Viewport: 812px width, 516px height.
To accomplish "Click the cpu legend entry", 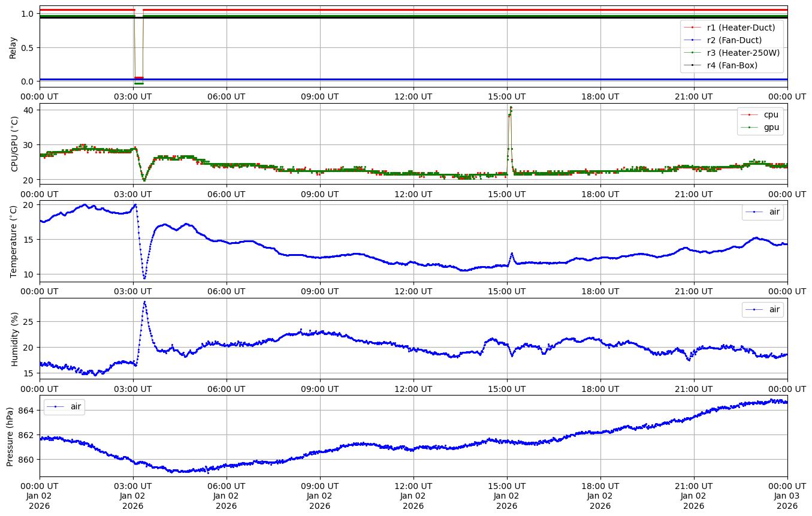I will coord(769,114).
